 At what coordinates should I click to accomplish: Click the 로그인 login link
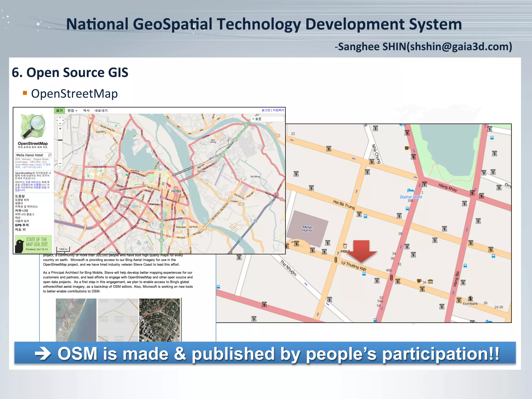(266, 110)
